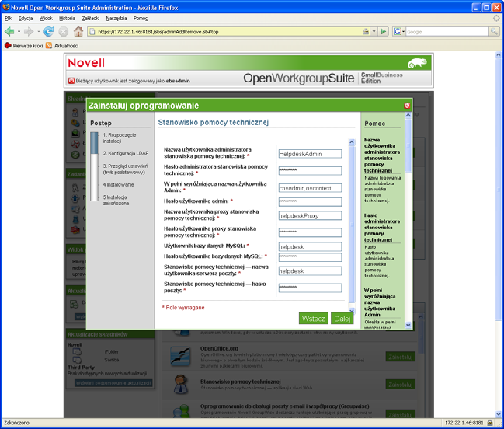Screen dimensions: 504x429
Task: Click the green Go arrow beside address bar
Action: [383, 32]
